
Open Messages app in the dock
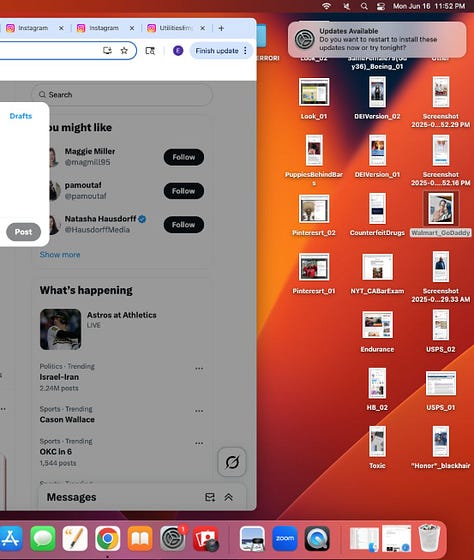(x=43, y=538)
